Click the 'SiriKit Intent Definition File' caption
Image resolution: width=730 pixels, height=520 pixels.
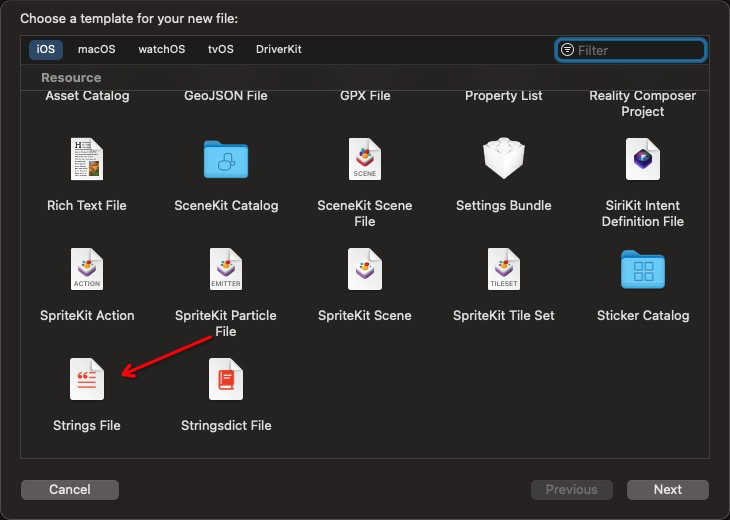pos(642,213)
